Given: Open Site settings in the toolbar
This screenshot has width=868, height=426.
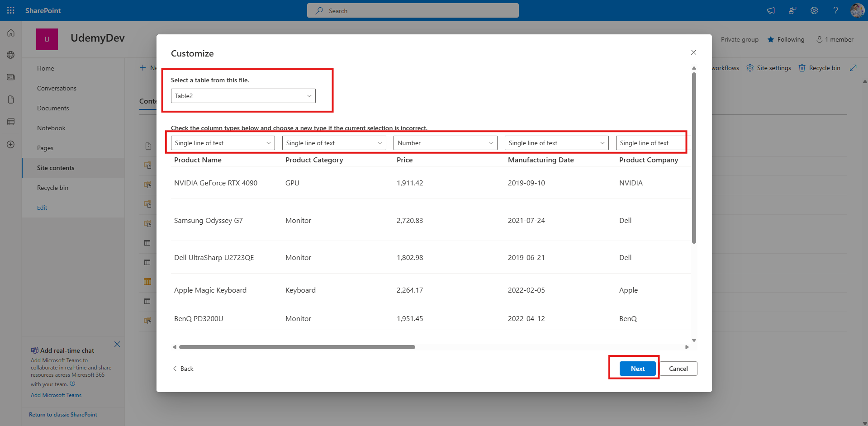Looking at the screenshot, I should pyautogui.click(x=768, y=68).
